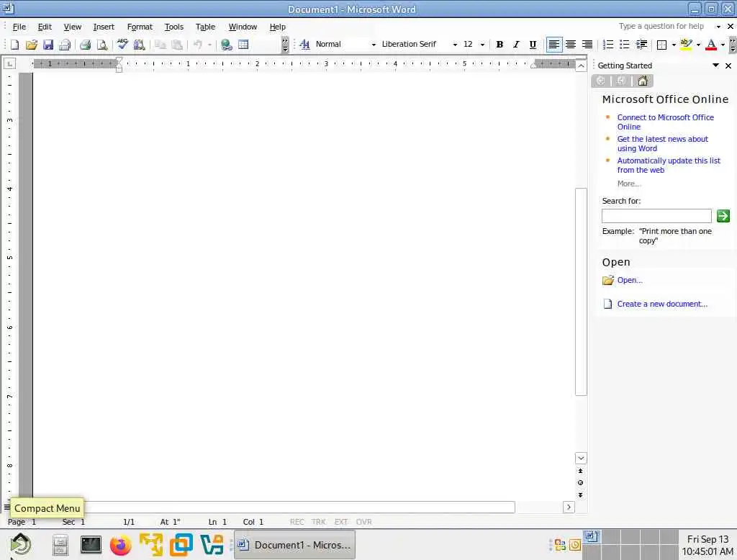Open the Type a question dropdown arrow

(718, 27)
